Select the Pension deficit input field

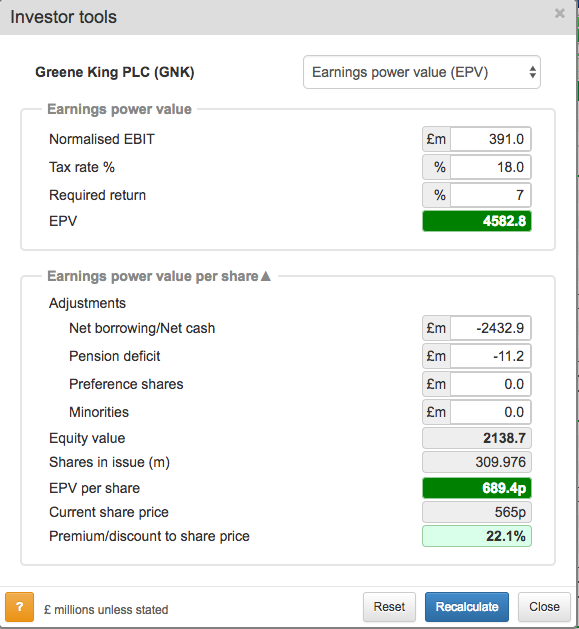pos(491,356)
